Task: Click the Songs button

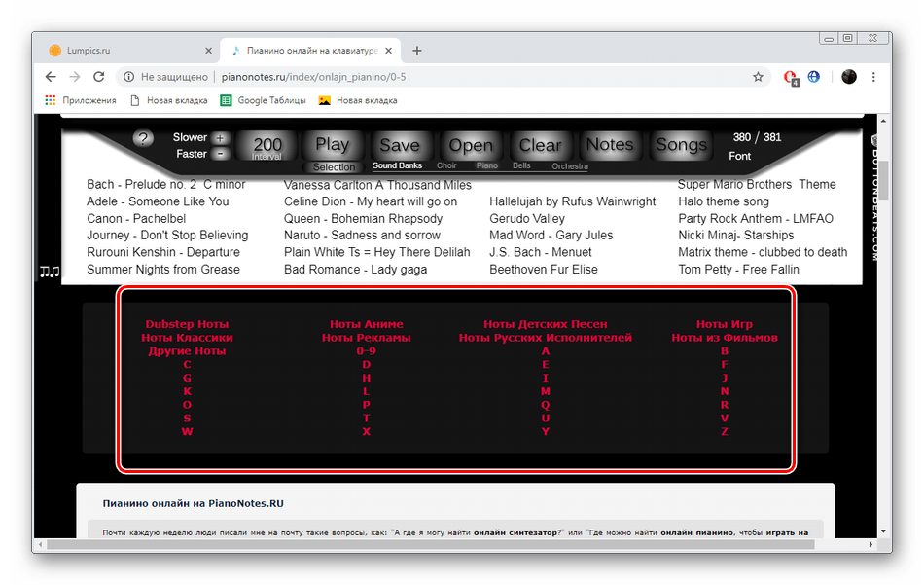Action: point(681,145)
